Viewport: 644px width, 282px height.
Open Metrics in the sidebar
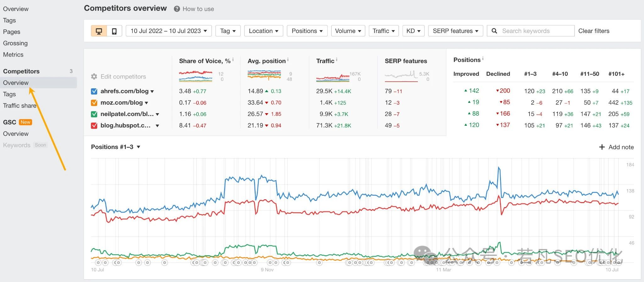click(13, 54)
